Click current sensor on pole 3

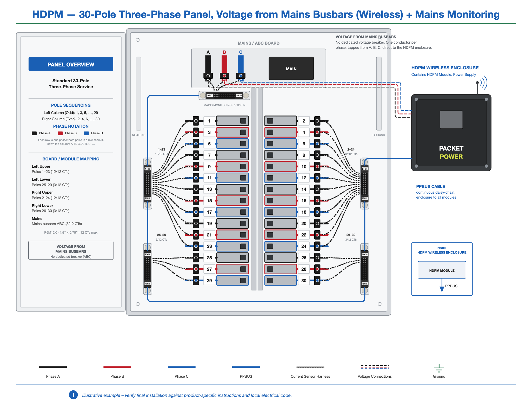pyautogui.click(x=196, y=132)
